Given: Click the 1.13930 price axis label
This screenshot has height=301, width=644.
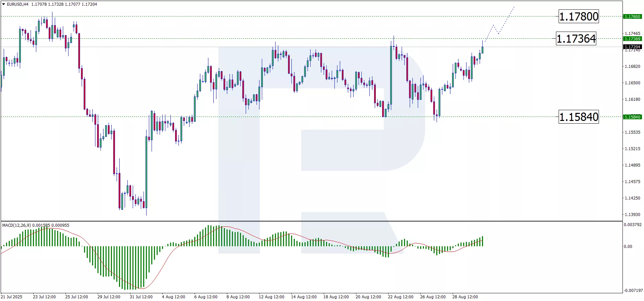Looking at the screenshot, I should click(632, 215).
